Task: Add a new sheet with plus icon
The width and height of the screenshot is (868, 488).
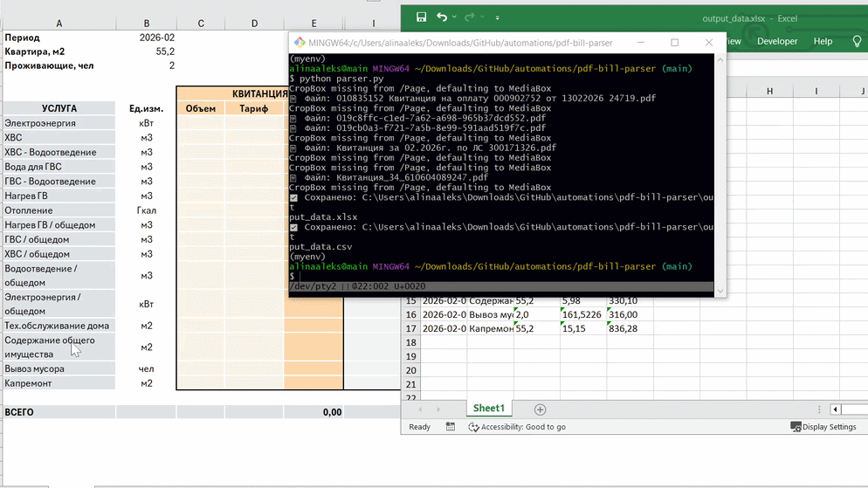Action: pos(541,409)
